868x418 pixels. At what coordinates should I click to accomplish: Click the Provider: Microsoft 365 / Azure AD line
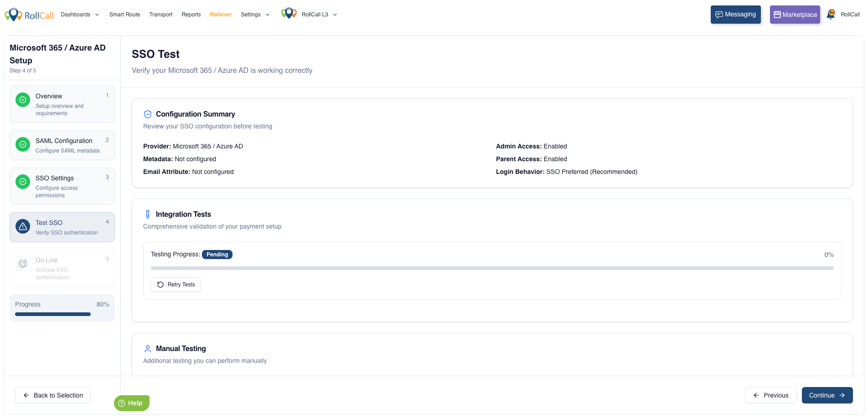pyautogui.click(x=193, y=146)
